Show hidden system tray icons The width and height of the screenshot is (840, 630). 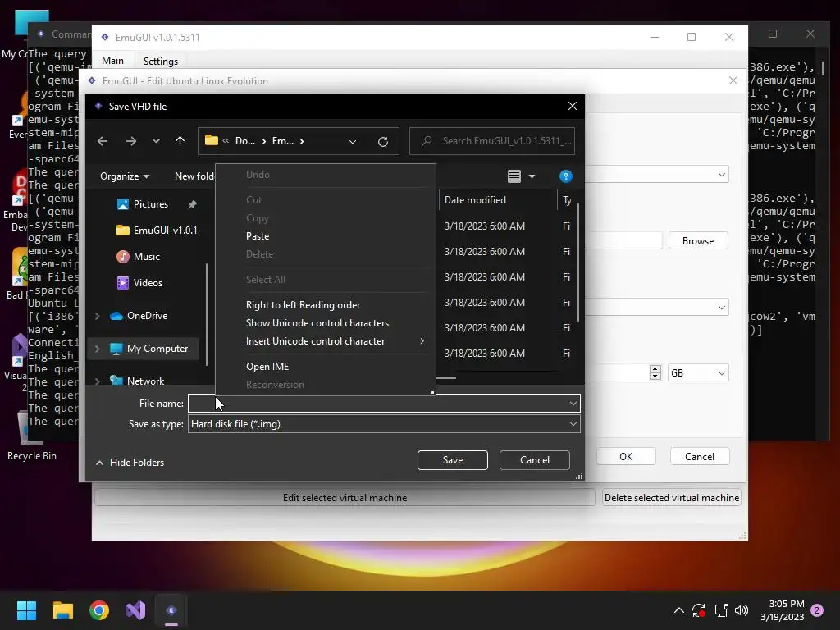pos(678,610)
